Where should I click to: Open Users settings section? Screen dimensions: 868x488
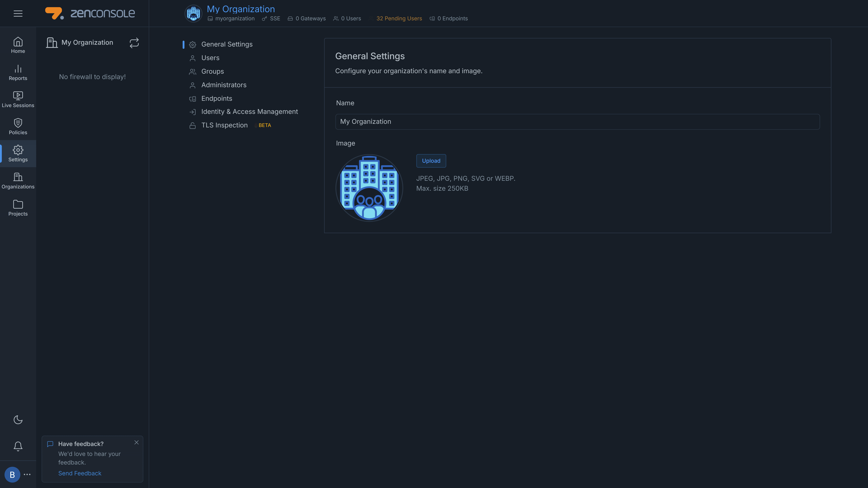point(210,58)
